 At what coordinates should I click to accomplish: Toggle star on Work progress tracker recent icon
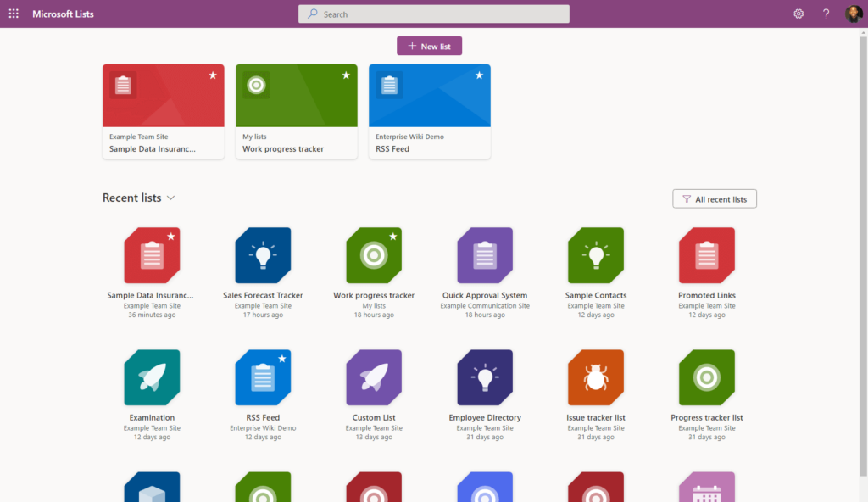tap(393, 237)
